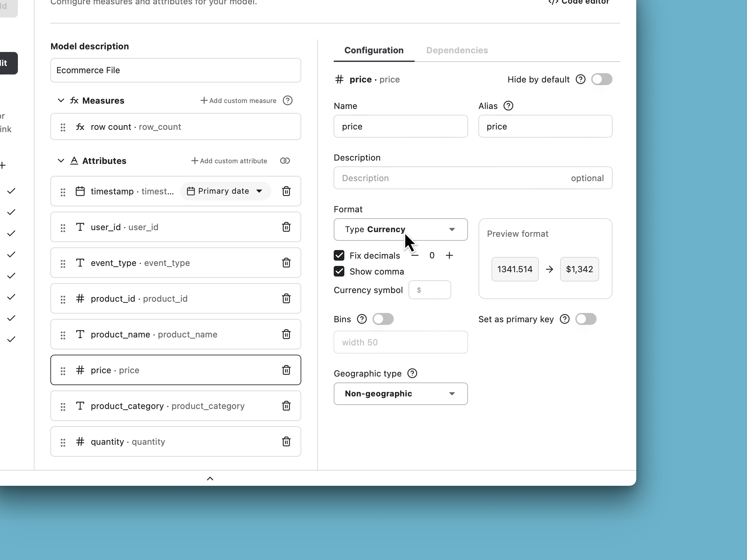Uncheck Show comma checkbox

pyautogui.click(x=339, y=272)
